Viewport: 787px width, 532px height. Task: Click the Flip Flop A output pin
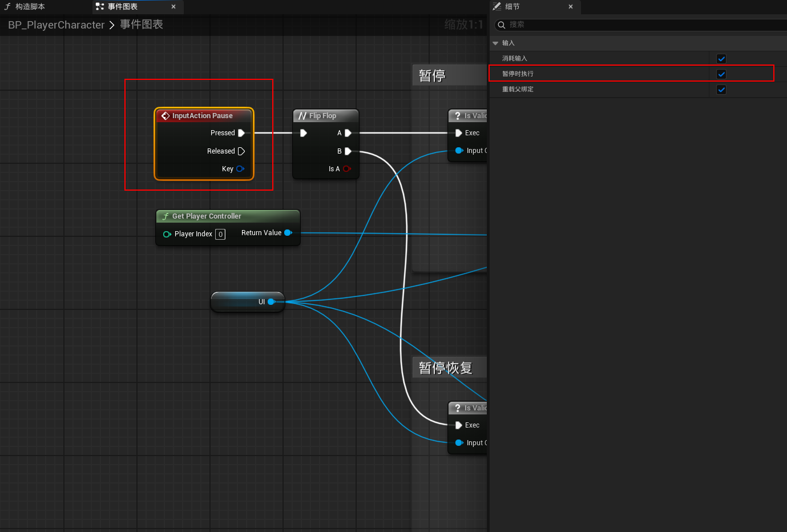(348, 133)
